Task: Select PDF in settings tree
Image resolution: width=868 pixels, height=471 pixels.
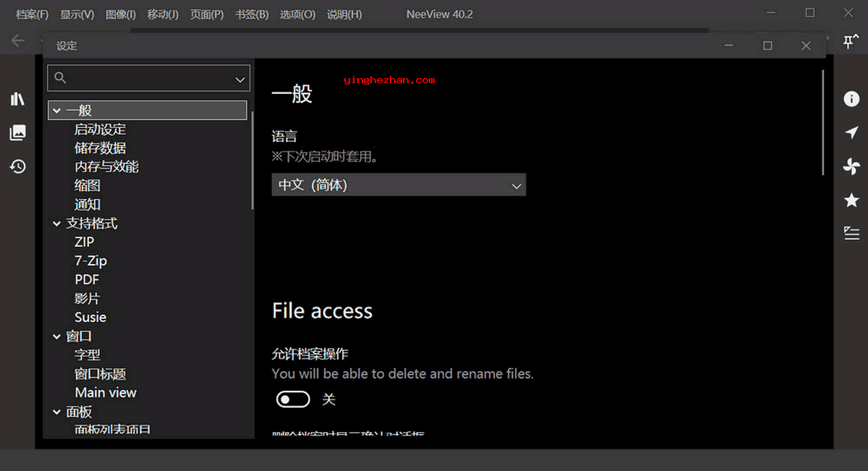Action: tap(87, 280)
